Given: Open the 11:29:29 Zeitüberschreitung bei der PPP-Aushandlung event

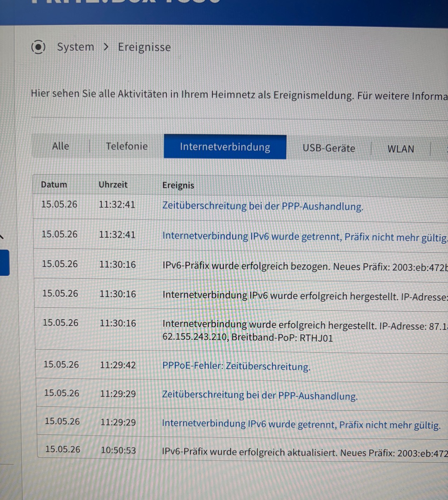Looking at the screenshot, I should (x=260, y=395).
